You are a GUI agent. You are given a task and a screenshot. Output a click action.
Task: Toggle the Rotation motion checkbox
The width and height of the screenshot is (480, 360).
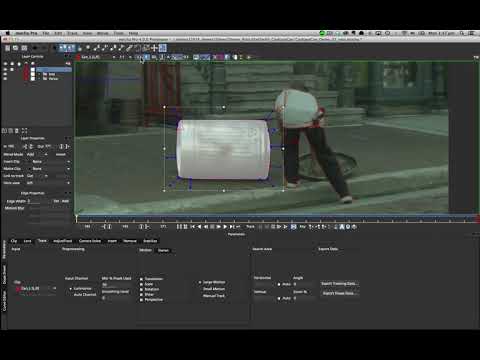click(x=141, y=289)
